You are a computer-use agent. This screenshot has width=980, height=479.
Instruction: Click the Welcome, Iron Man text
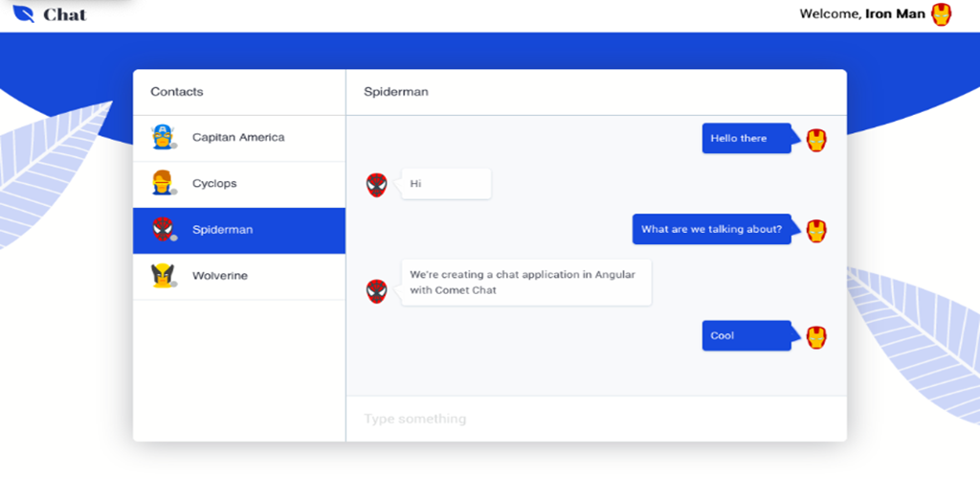click(x=862, y=13)
